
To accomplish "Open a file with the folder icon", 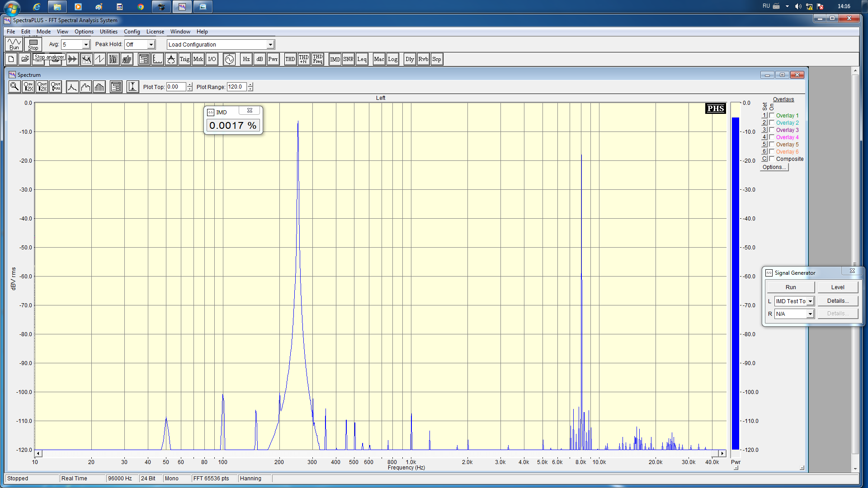I will [x=25, y=59].
